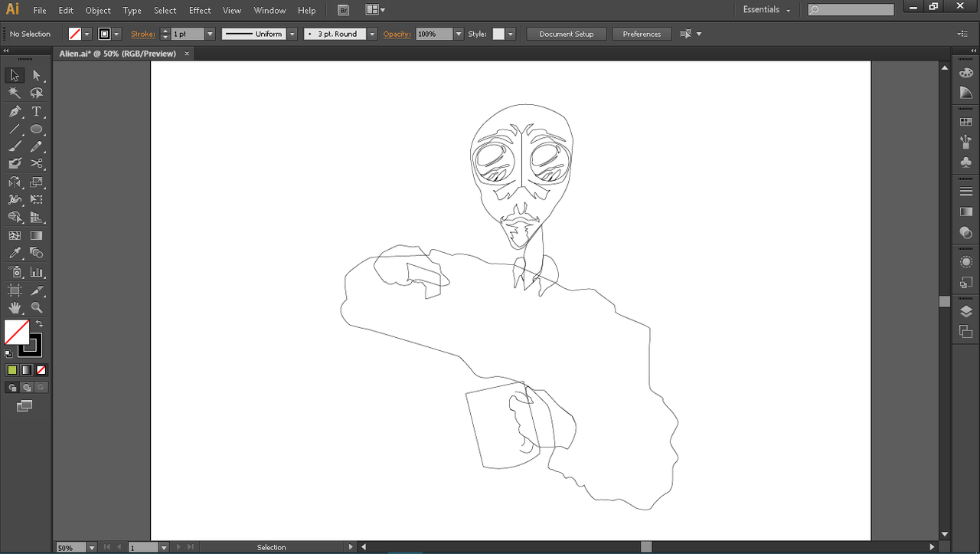This screenshot has height=554, width=980.
Task: Select the Scale tool
Action: pos(37,182)
